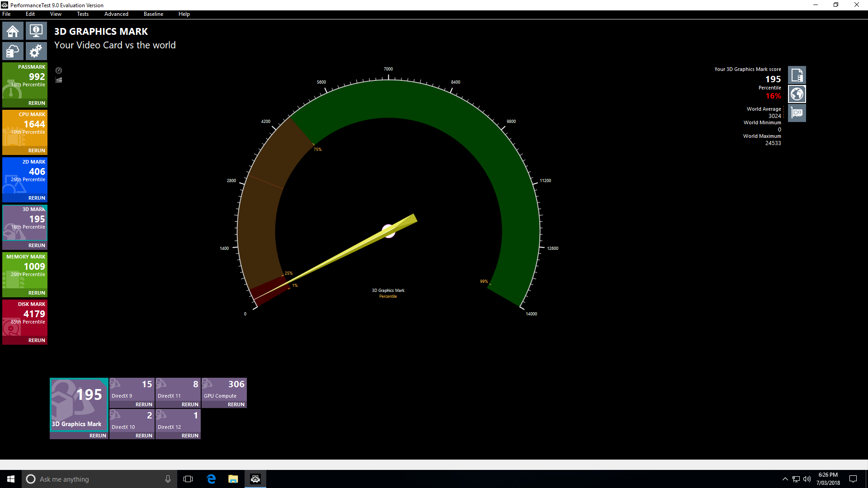Open the taskbar clock and date
Image resolution: width=868 pixels, height=488 pixels.
tap(828, 479)
